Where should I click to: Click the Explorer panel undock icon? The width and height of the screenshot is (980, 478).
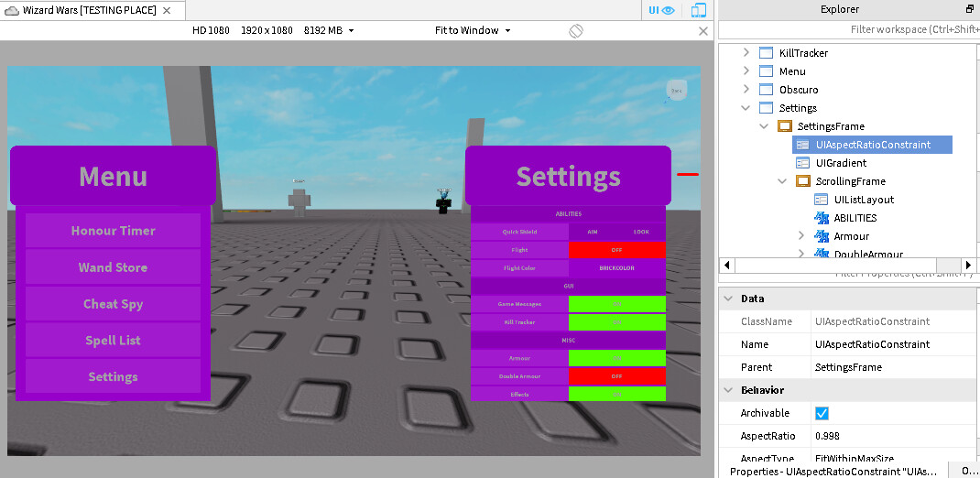point(969,9)
